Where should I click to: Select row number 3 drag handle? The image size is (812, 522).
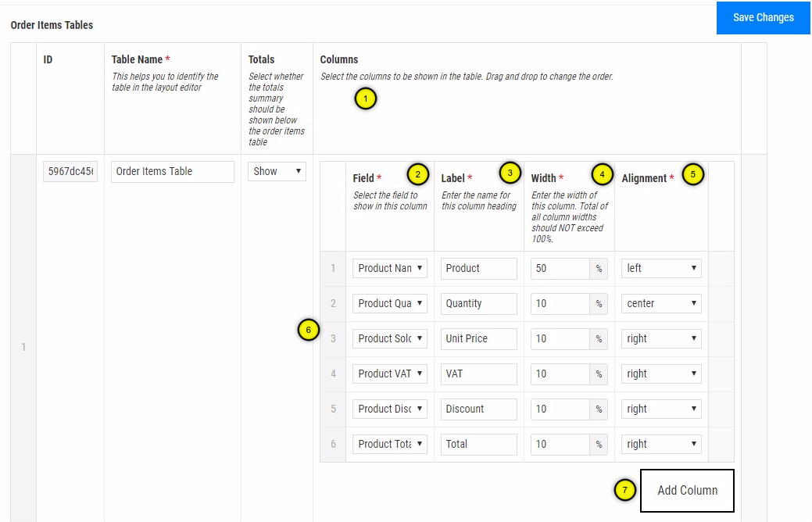[x=333, y=338]
